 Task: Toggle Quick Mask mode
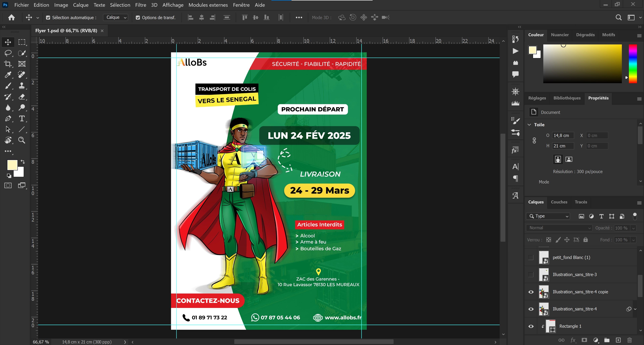click(x=8, y=185)
